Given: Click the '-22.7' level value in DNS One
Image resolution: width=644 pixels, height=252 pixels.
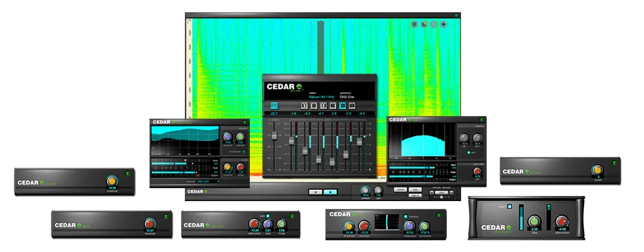Looking at the screenshot, I should (x=274, y=113).
